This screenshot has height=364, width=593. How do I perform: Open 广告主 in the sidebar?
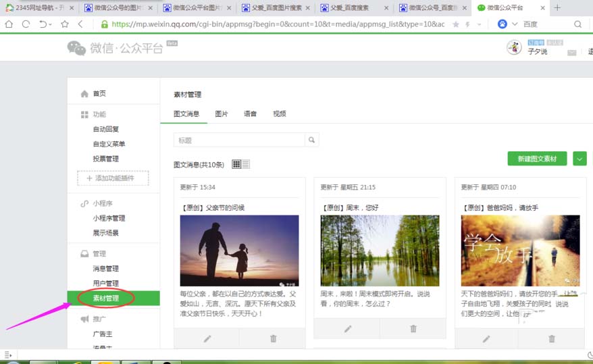tap(103, 334)
